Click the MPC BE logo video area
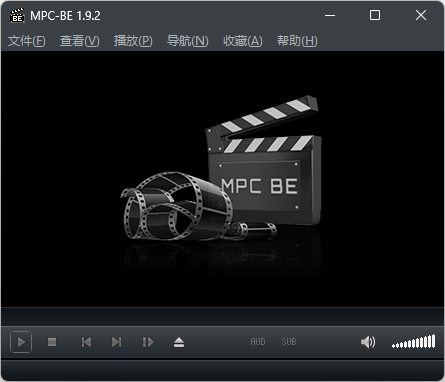 (x=222, y=179)
